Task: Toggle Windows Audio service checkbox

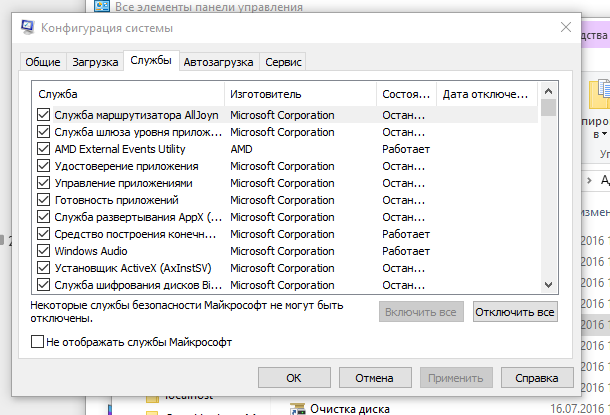Action: pos(43,251)
